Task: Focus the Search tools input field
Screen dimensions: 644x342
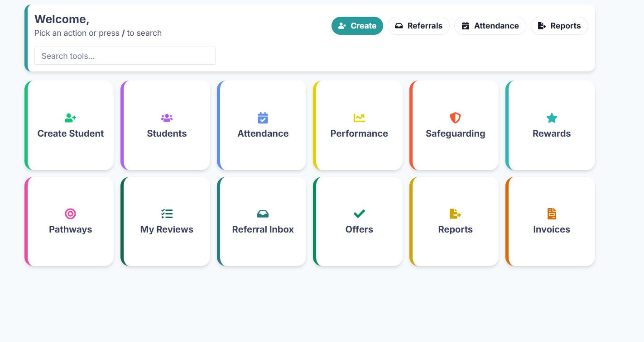Action: 125,56
